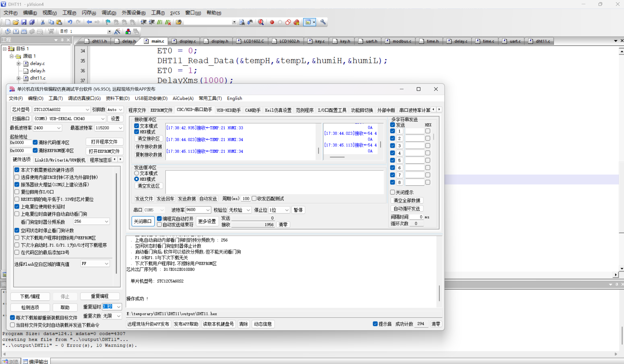
Task: Toggle bookmark with the blue flag icon
Action: 108,22
